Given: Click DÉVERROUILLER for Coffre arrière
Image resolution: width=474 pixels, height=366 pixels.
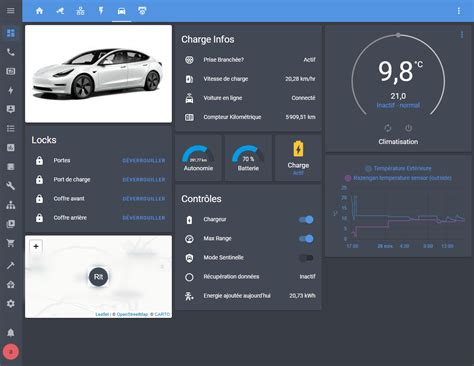Looking at the screenshot, I should [x=144, y=218].
